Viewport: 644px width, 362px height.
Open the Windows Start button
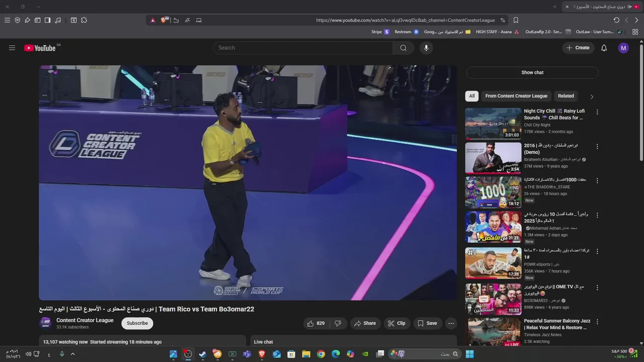469,354
